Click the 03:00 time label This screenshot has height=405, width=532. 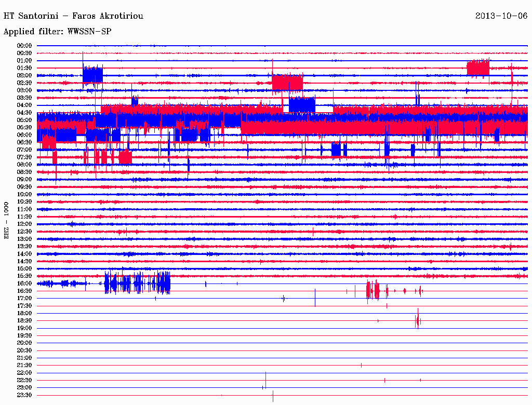click(x=24, y=90)
